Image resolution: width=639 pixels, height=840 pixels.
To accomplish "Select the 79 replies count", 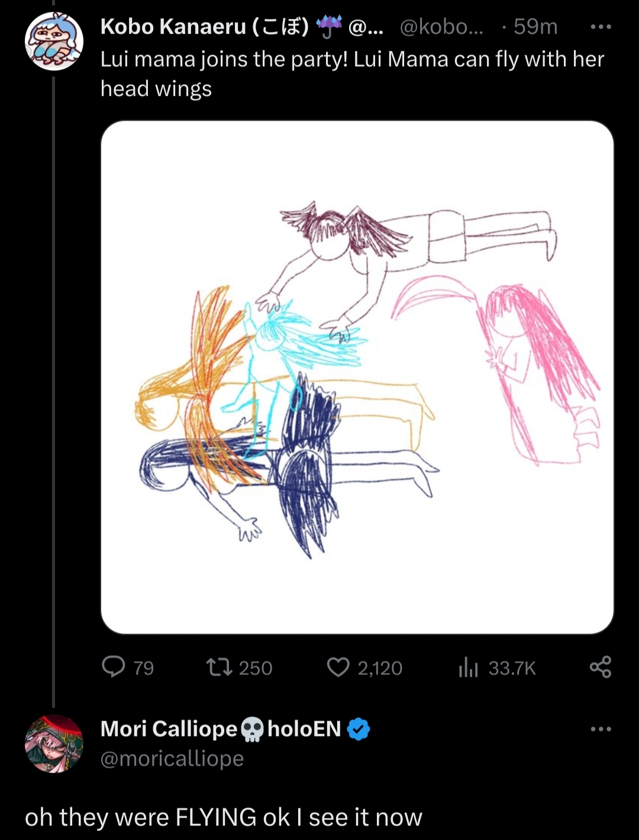I will [144, 668].
